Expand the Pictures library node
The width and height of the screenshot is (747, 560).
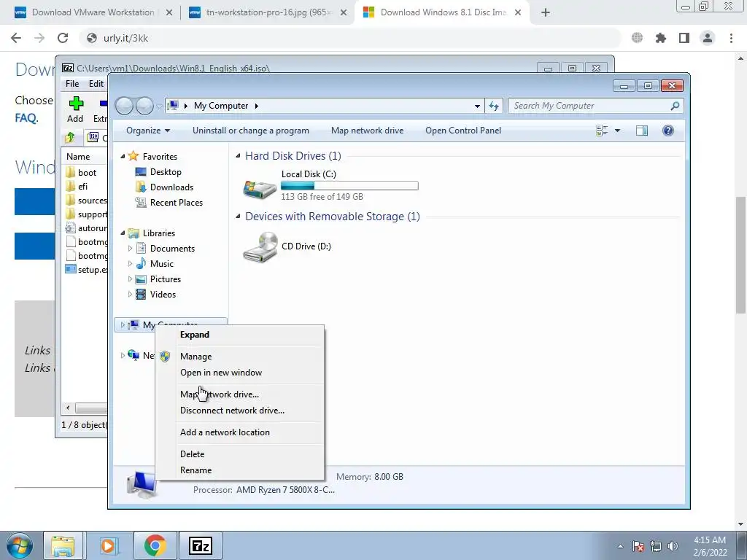point(130,279)
